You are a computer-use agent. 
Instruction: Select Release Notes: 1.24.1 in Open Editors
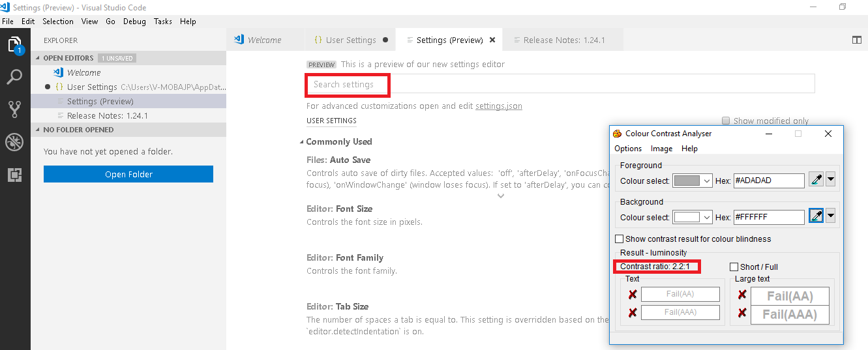128,115
